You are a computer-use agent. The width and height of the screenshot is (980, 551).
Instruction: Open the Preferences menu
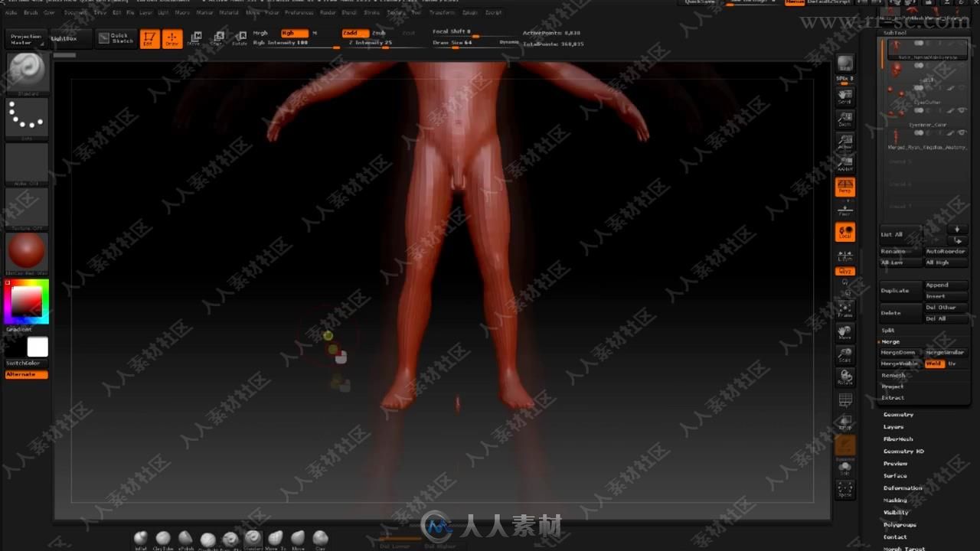(299, 13)
